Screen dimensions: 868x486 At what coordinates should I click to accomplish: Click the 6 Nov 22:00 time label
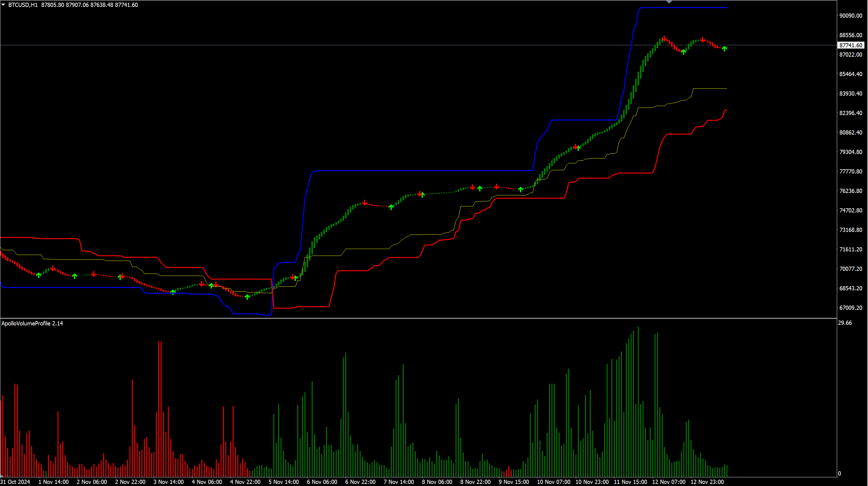pos(360,482)
